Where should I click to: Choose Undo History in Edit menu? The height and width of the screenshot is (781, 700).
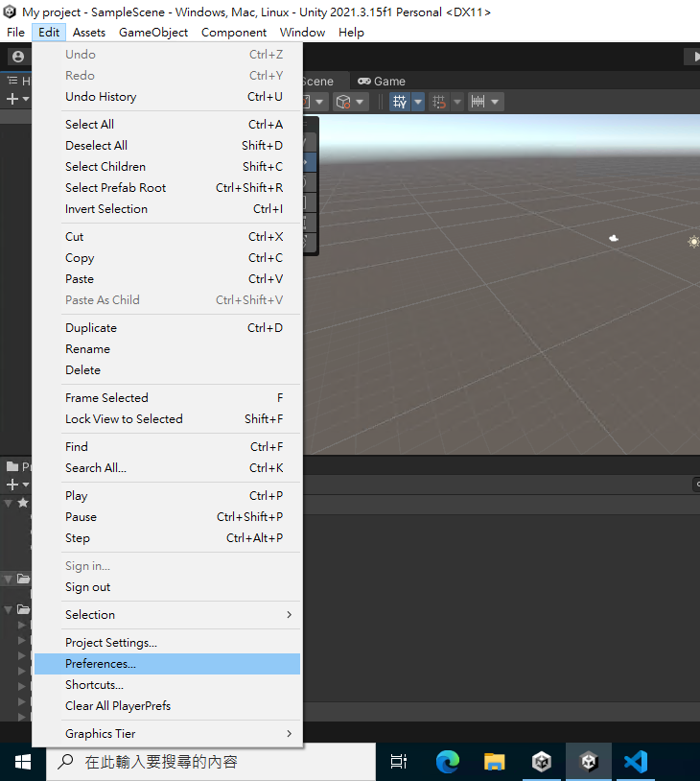167,97
